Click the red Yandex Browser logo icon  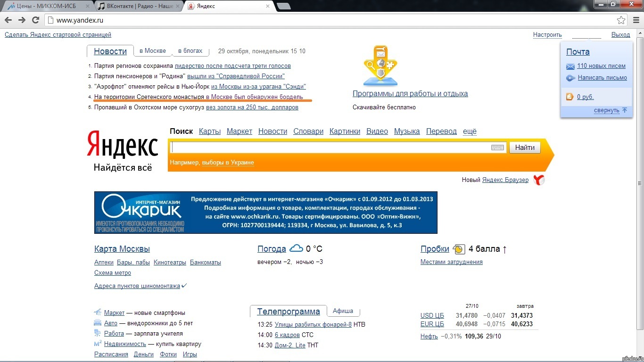(x=539, y=180)
